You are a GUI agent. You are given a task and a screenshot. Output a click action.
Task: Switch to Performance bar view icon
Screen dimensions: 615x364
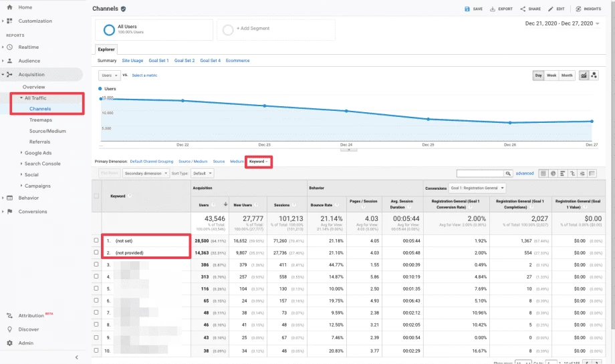click(x=563, y=173)
